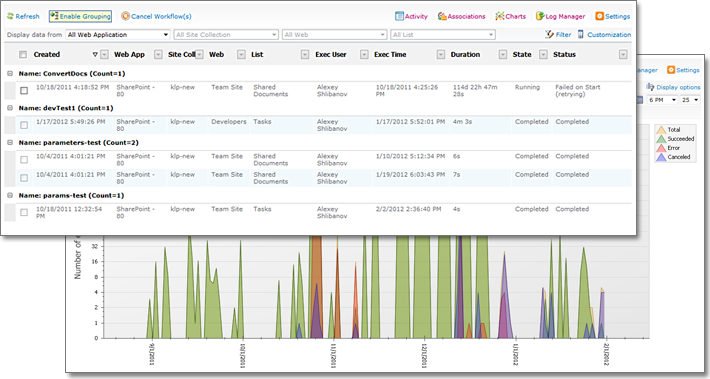Sort by the Duration column header
Image resolution: width=710 pixels, height=379 pixels.
465,54
